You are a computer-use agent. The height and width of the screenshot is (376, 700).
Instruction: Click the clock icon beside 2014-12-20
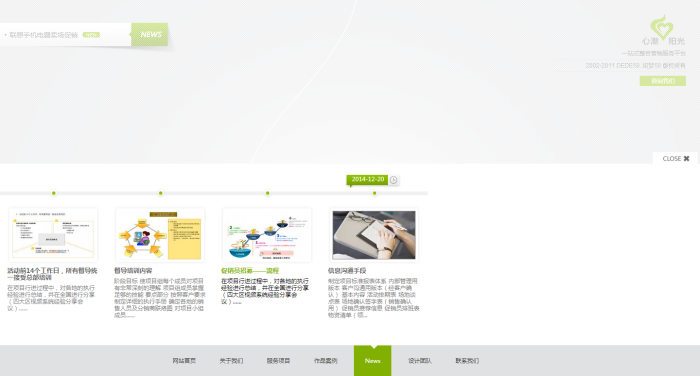393,180
